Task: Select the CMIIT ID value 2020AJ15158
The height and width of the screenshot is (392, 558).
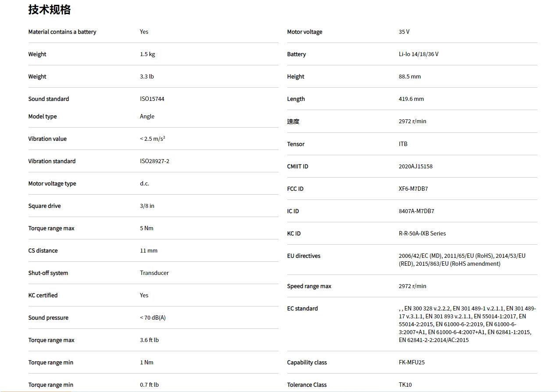Action: pos(415,166)
